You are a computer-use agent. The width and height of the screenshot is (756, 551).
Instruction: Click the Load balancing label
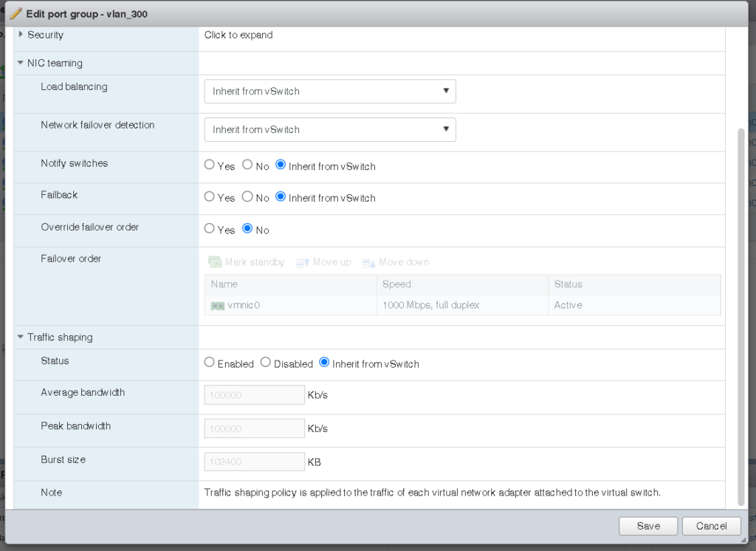coord(74,86)
